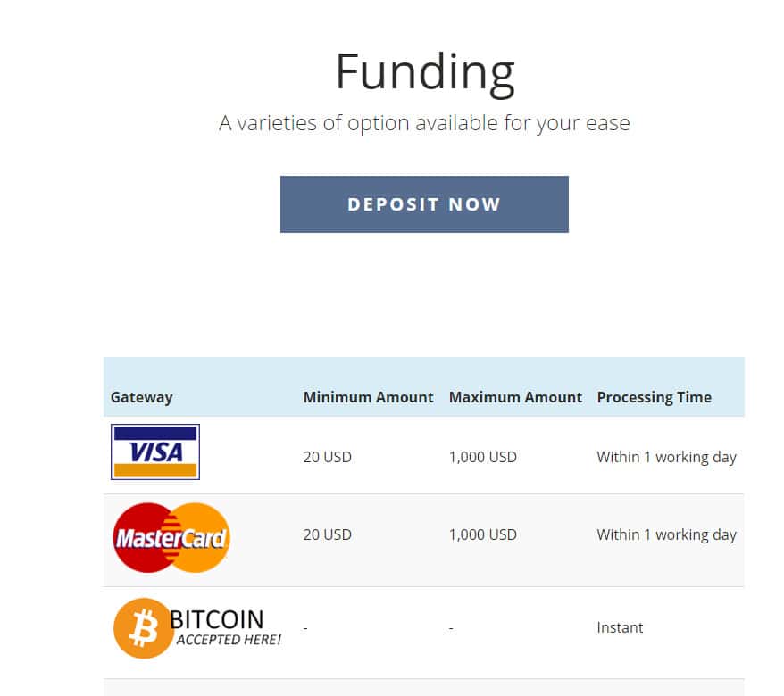The height and width of the screenshot is (696, 784).
Task: Click the subtitle about varieties of option
Action: coord(424,123)
